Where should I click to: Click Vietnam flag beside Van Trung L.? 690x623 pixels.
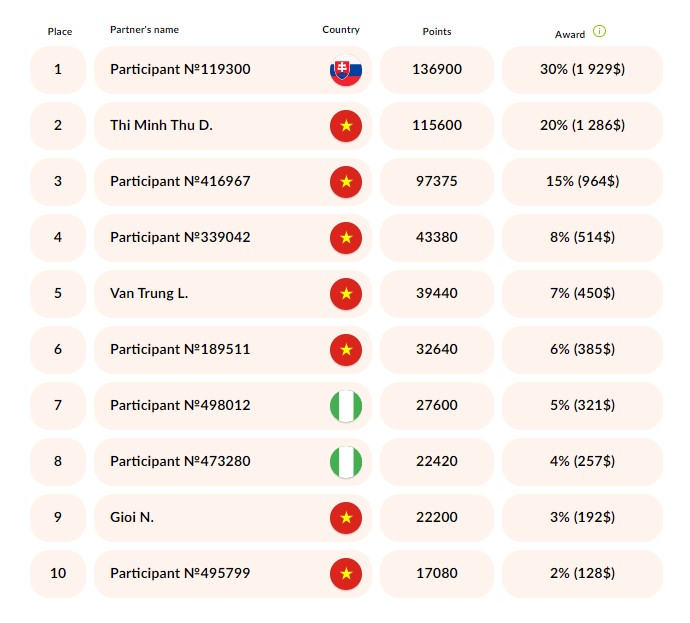pyautogui.click(x=346, y=294)
